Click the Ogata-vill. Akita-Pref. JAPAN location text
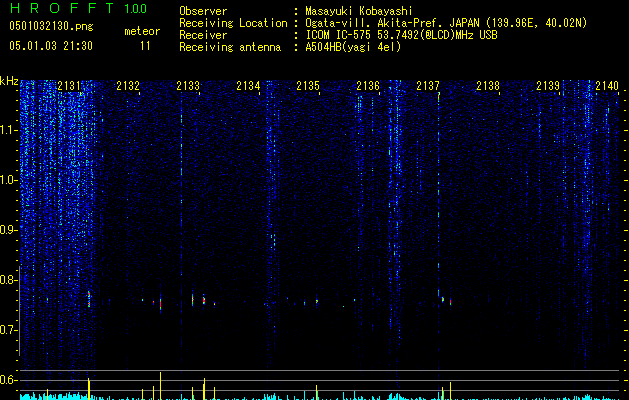The width and height of the screenshot is (629, 400). pos(446,23)
